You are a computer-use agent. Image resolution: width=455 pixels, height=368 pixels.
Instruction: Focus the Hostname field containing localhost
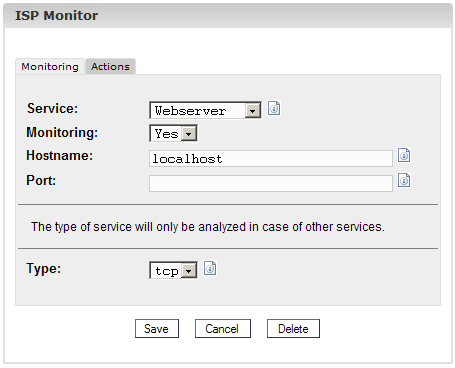271,159
